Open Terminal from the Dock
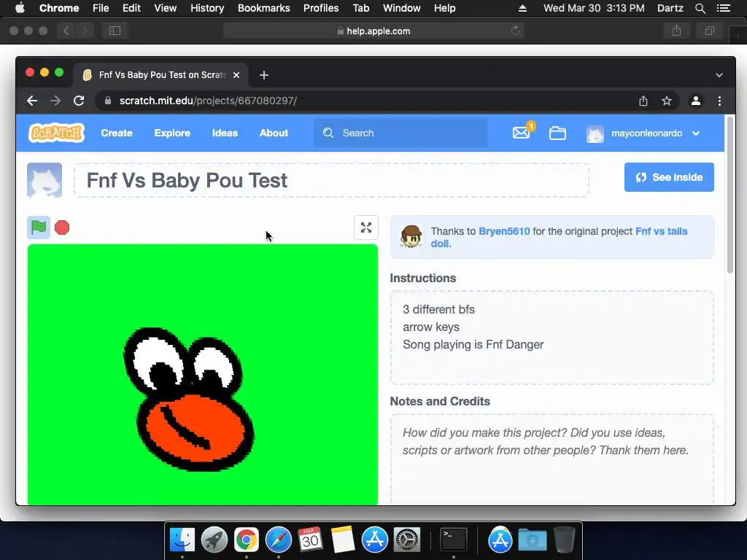The image size is (747, 560). (x=453, y=540)
